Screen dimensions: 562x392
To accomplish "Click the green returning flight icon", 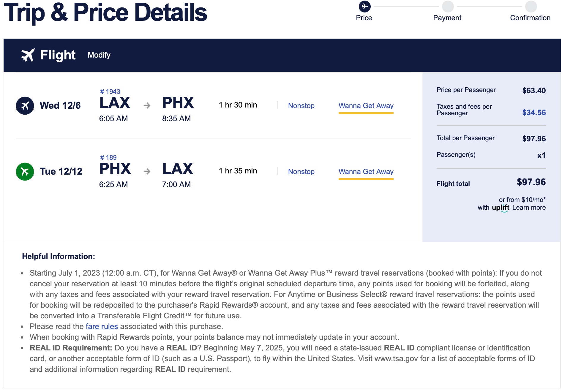I will (25, 172).
